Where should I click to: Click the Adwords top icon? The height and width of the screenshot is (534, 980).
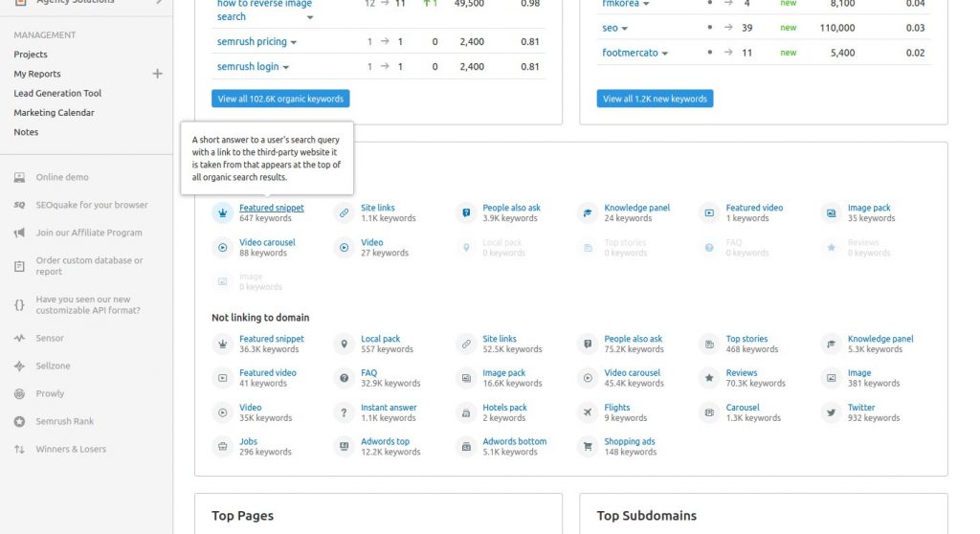pyautogui.click(x=344, y=447)
